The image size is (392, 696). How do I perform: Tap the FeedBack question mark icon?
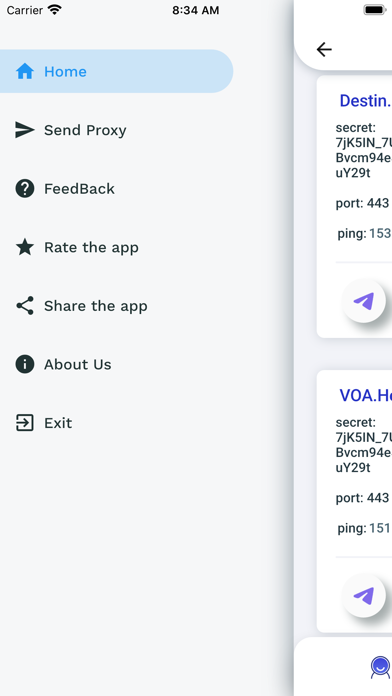(25, 188)
